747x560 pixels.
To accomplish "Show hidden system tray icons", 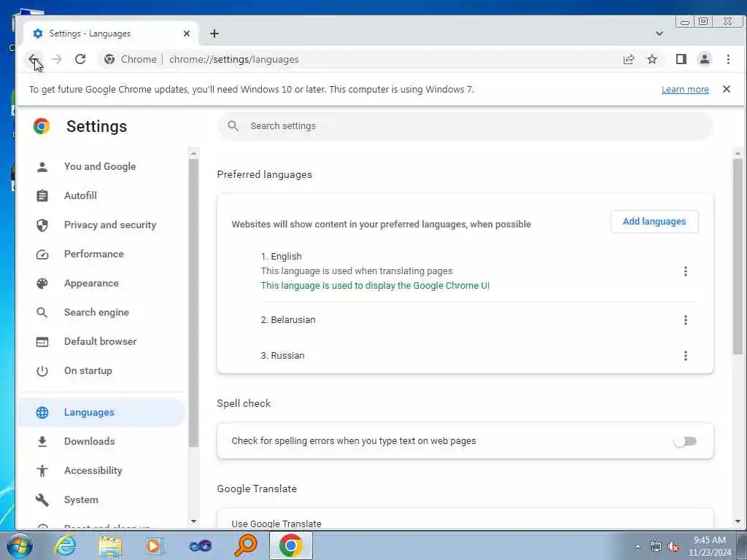I will click(x=638, y=546).
